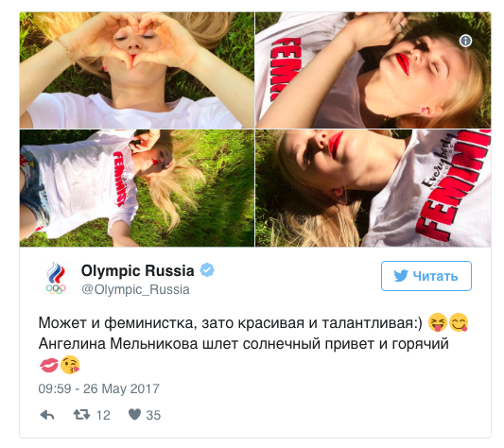This screenshot has height=448, width=504.
Task: Click the tongue-out laughing emoji
Action: point(438,322)
